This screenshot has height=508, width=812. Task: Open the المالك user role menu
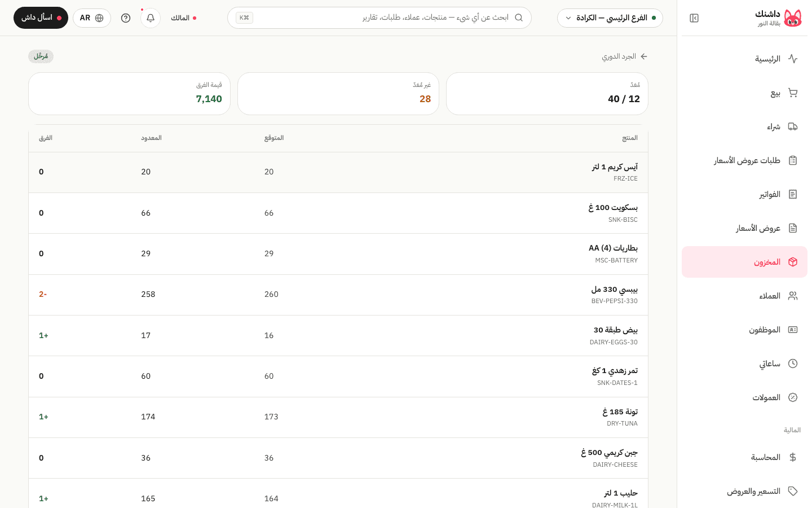[184, 18]
